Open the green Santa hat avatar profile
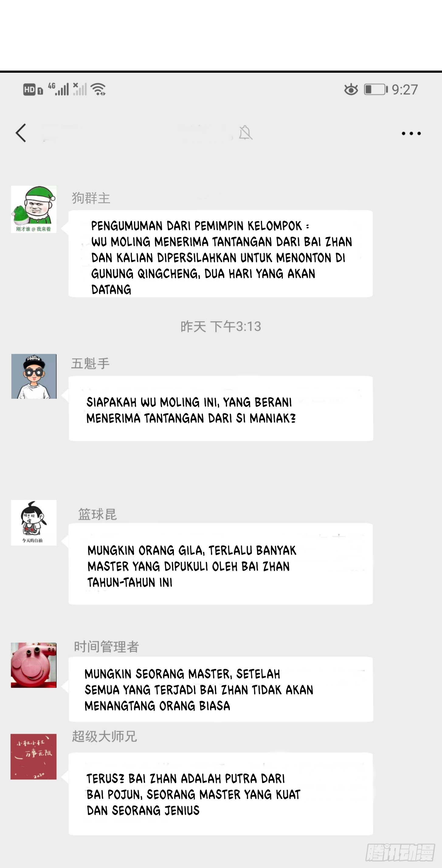The height and width of the screenshot is (868, 442). click(34, 209)
